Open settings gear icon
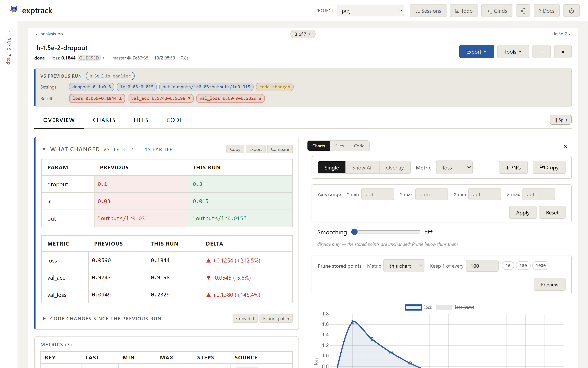The height and width of the screenshot is (368, 588). pos(571,11)
